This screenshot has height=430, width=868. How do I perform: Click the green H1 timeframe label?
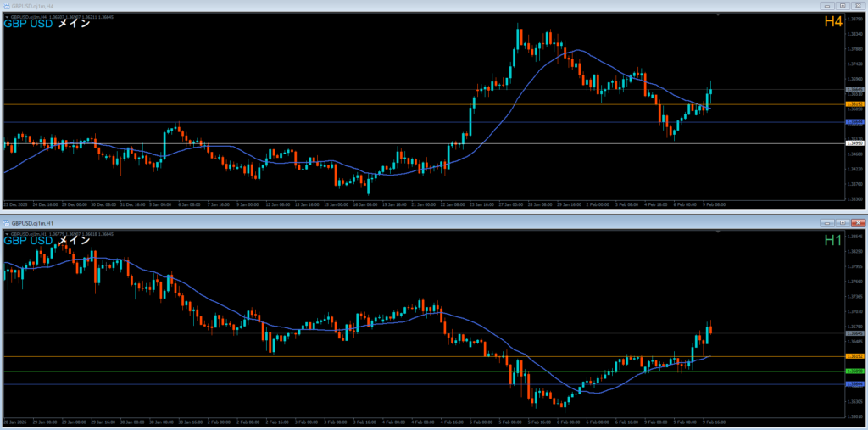pos(832,241)
